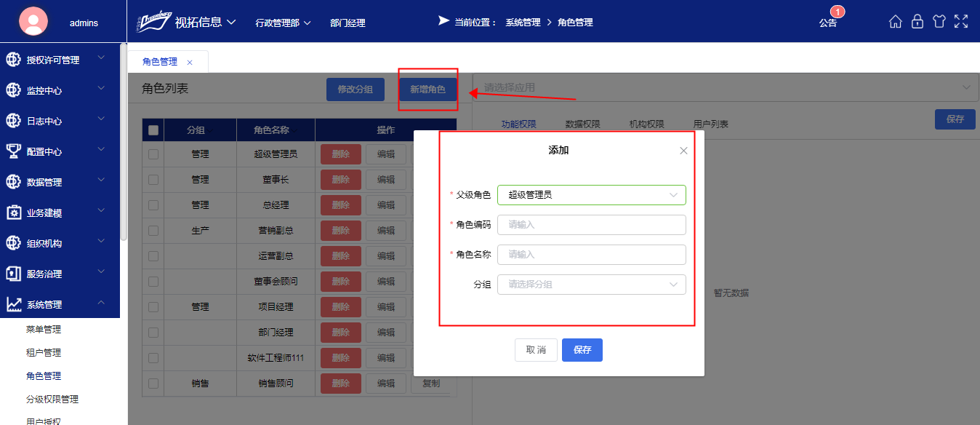Open the 请选择应用 dropdown
The height and width of the screenshot is (425, 980).
(x=726, y=87)
